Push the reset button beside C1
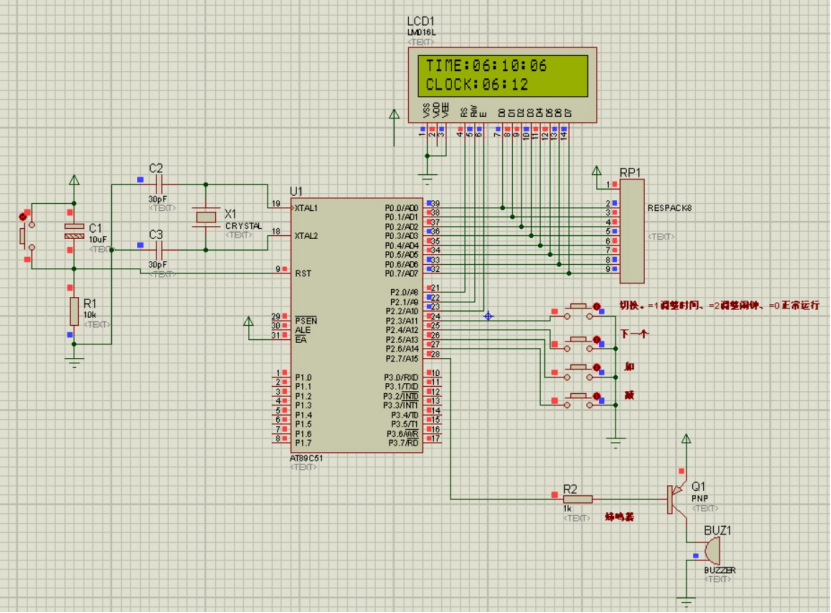The image size is (831, 613). click(23, 237)
